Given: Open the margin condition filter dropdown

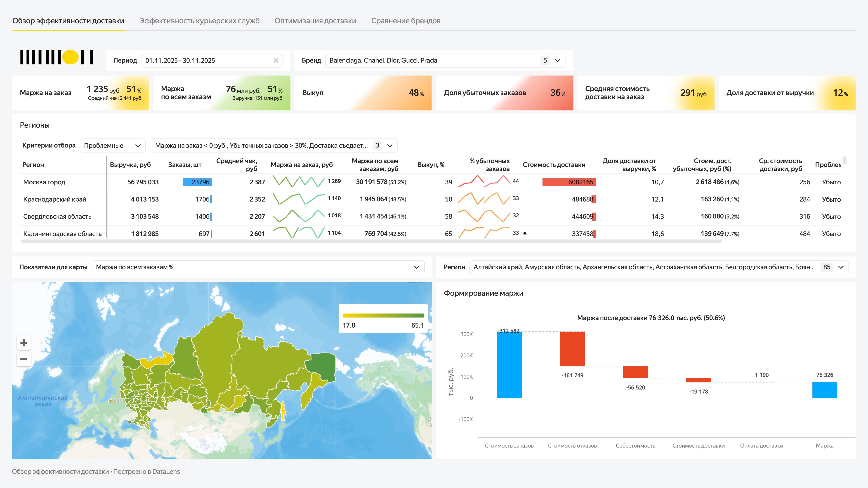Looking at the screenshot, I should click(x=274, y=145).
